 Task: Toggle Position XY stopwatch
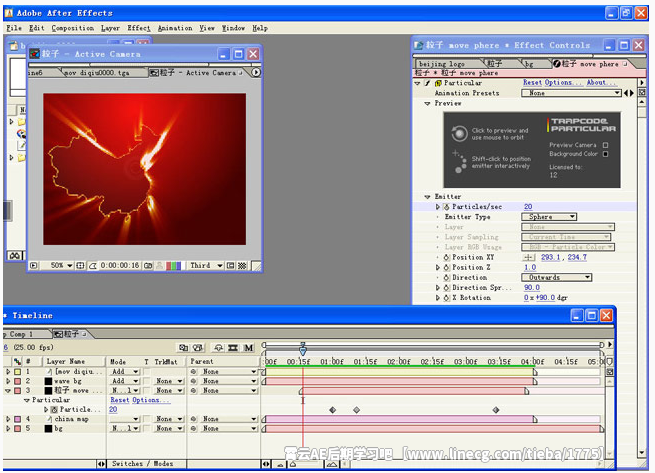pos(446,257)
